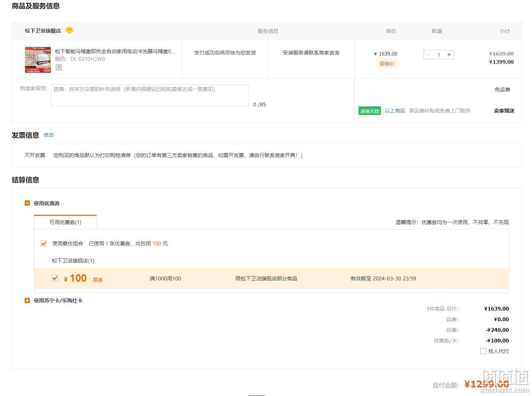532x396 pixels.
Task: Open the 以上商品 link
Action: point(395,110)
